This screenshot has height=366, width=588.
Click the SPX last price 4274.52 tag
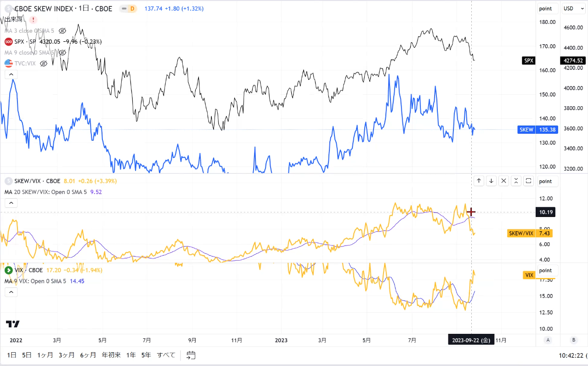[572, 61]
